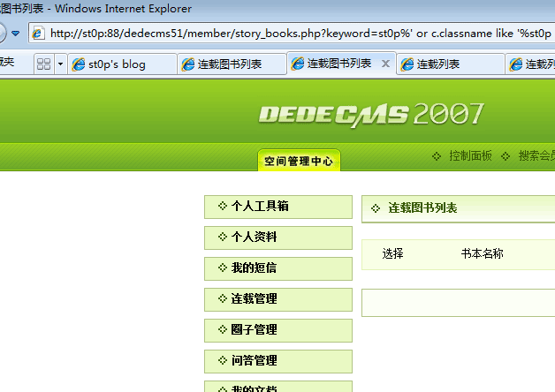Switch to the 连载列表 tab
The image size is (555, 392).
pos(451,64)
